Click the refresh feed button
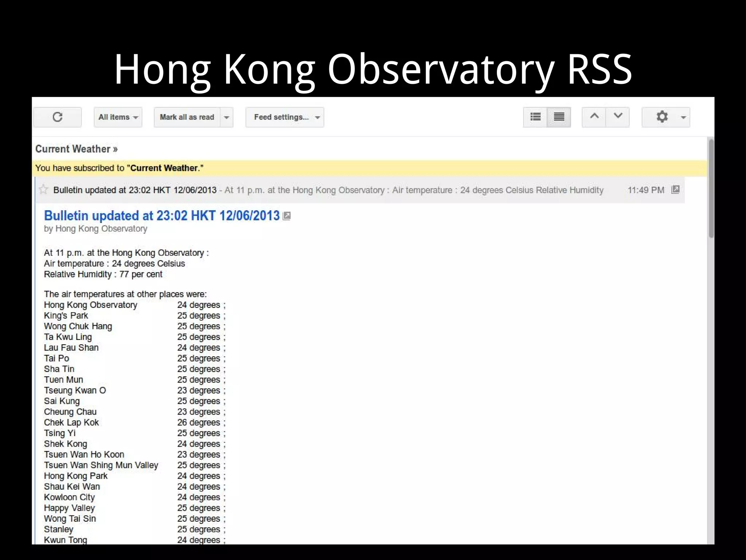 58,117
